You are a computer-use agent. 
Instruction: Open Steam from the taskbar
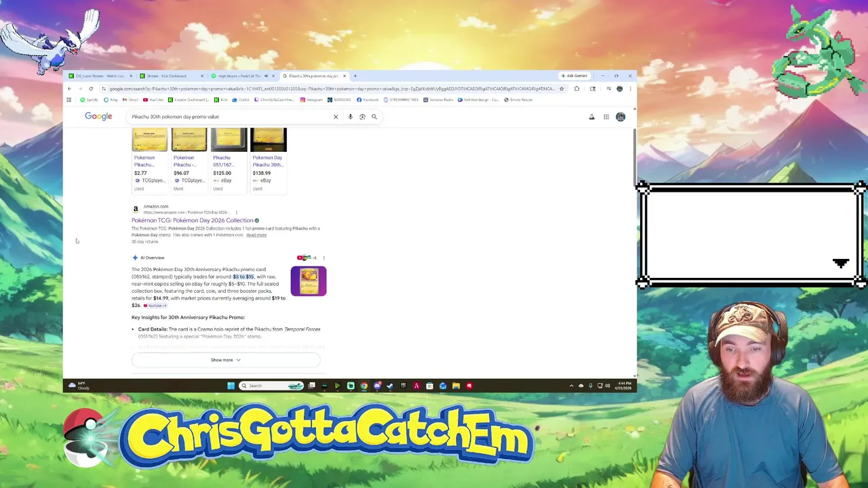coord(390,386)
